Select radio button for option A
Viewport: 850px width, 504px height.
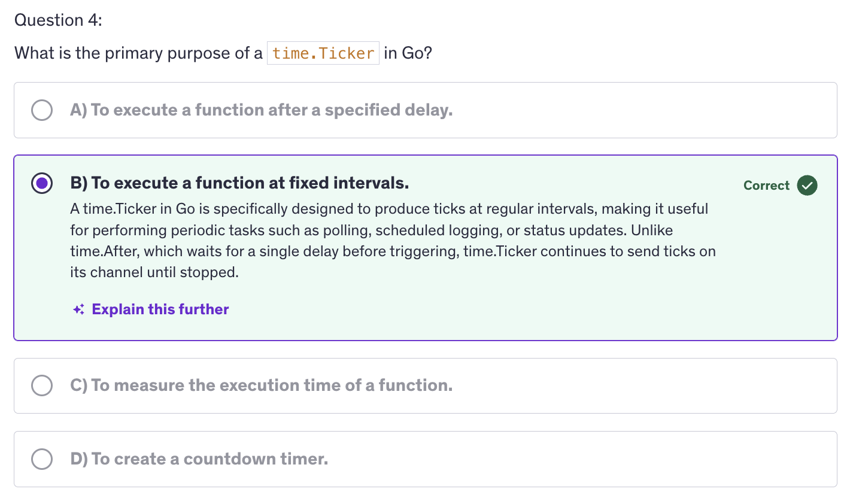[x=42, y=110]
